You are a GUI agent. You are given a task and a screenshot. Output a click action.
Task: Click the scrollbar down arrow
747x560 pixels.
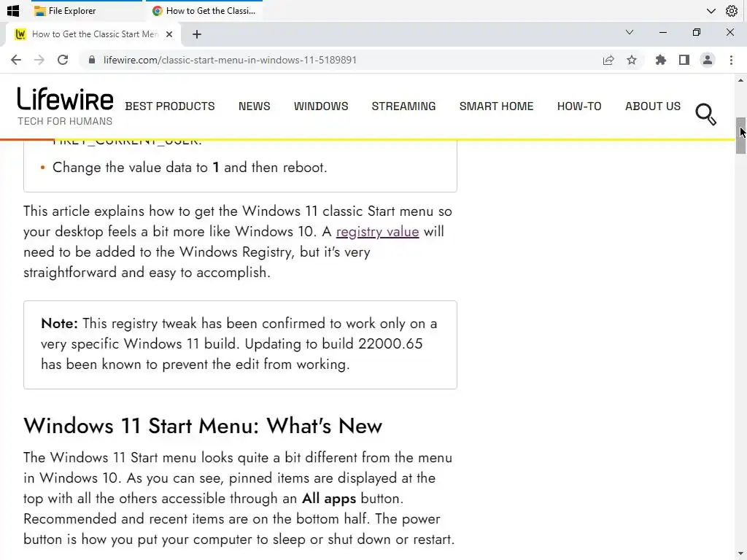click(x=740, y=553)
